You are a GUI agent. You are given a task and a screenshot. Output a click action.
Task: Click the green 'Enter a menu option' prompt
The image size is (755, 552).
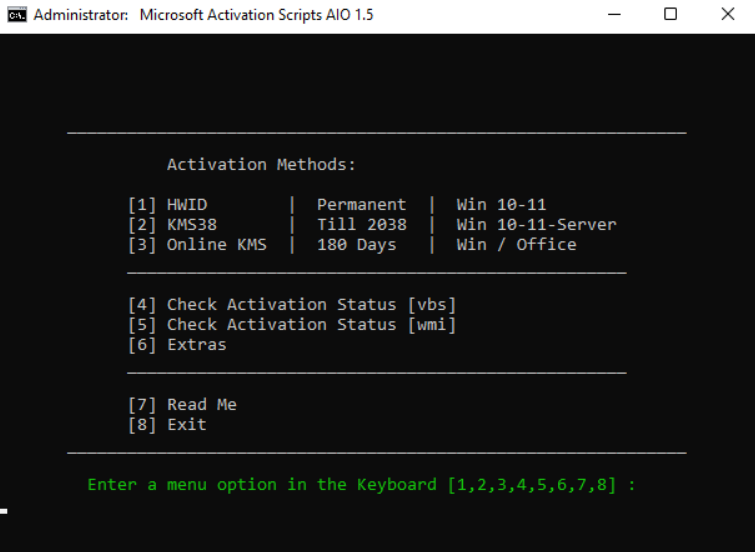click(x=362, y=485)
